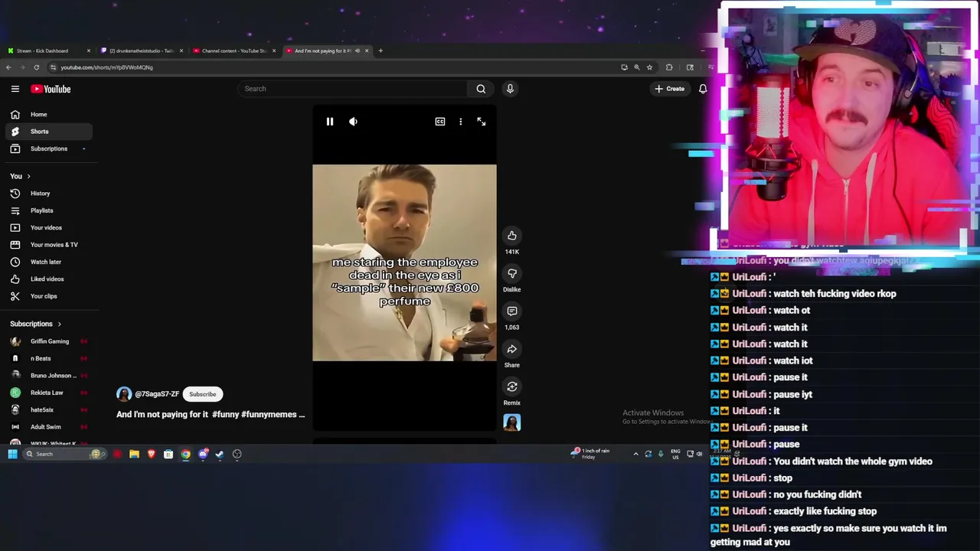Expand the You section chevron

[28, 176]
